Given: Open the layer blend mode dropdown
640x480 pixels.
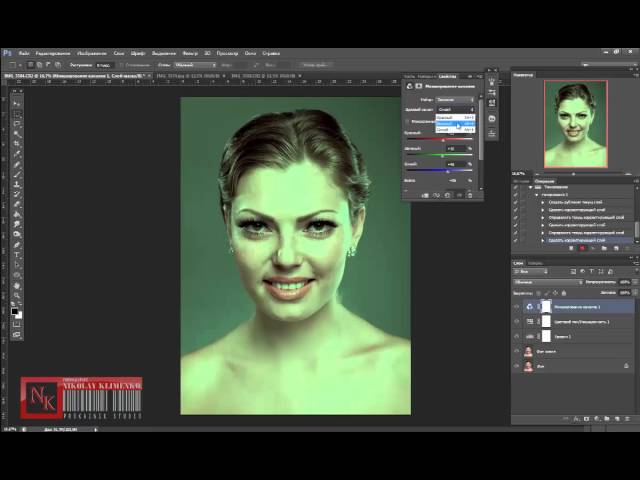Looking at the screenshot, I should (545, 281).
